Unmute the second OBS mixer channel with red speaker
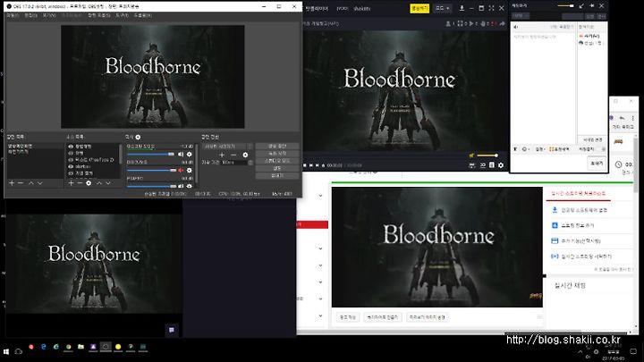 pyautogui.click(x=181, y=170)
